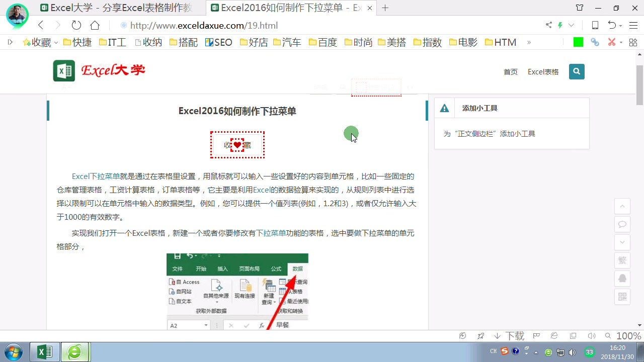
Task: Click the QQ penguin side widget
Action: tap(622, 279)
